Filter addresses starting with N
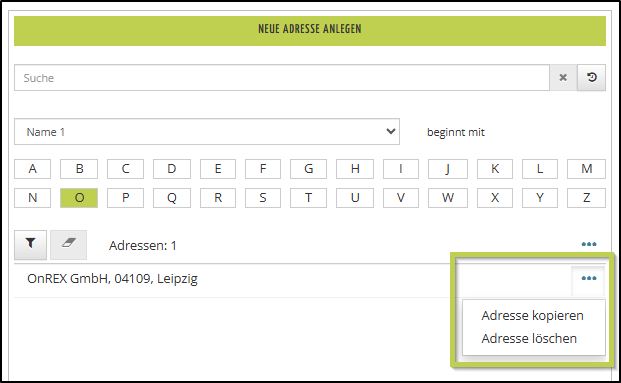 tap(32, 198)
